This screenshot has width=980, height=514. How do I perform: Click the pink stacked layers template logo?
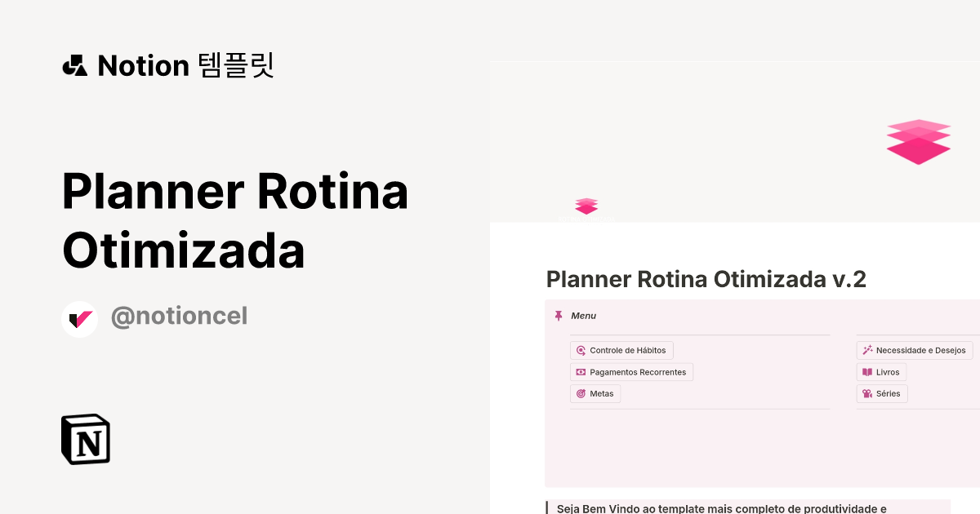(x=918, y=142)
